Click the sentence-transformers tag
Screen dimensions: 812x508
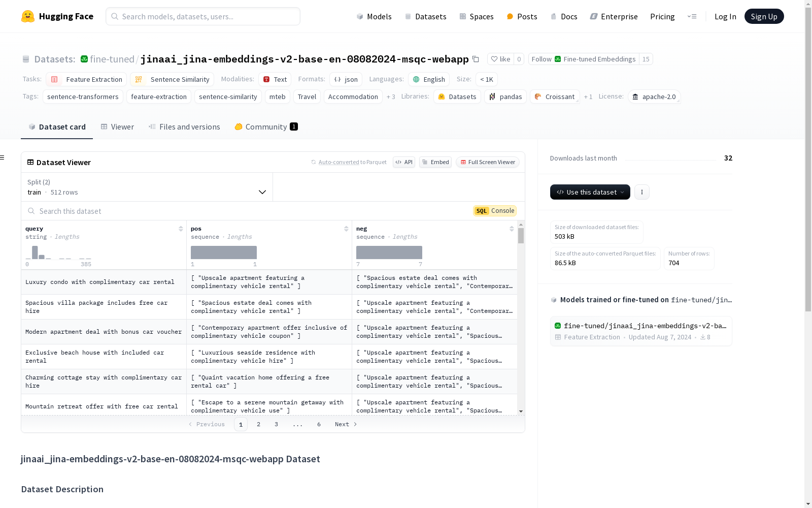coord(83,97)
